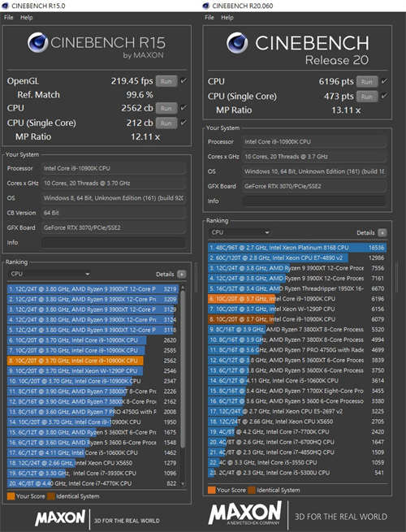406x532 pixels.
Task: Click the Identical System swatch in R20
Action: (x=252, y=490)
